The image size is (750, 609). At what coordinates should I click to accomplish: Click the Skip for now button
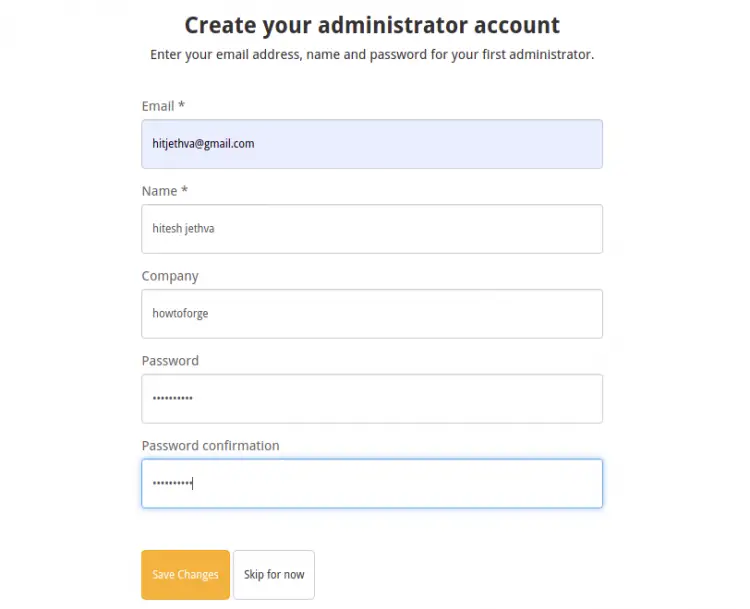pos(274,575)
